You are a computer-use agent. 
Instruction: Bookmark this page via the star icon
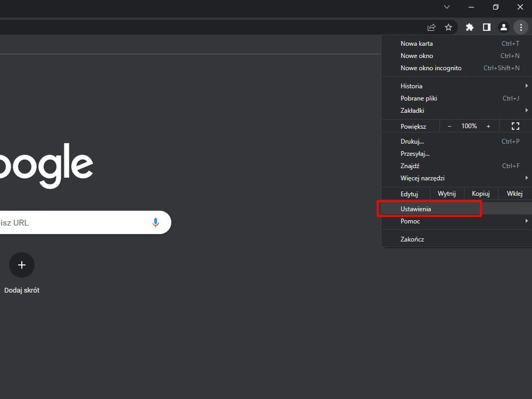448,27
